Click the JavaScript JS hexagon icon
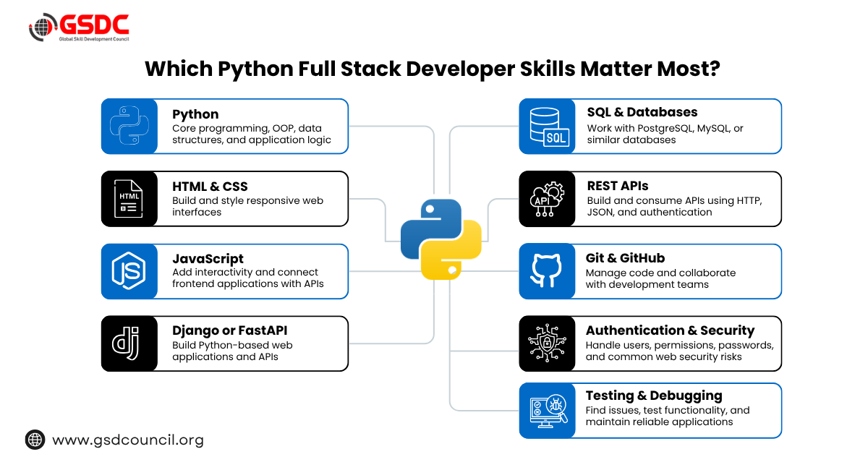 [x=129, y=271]
